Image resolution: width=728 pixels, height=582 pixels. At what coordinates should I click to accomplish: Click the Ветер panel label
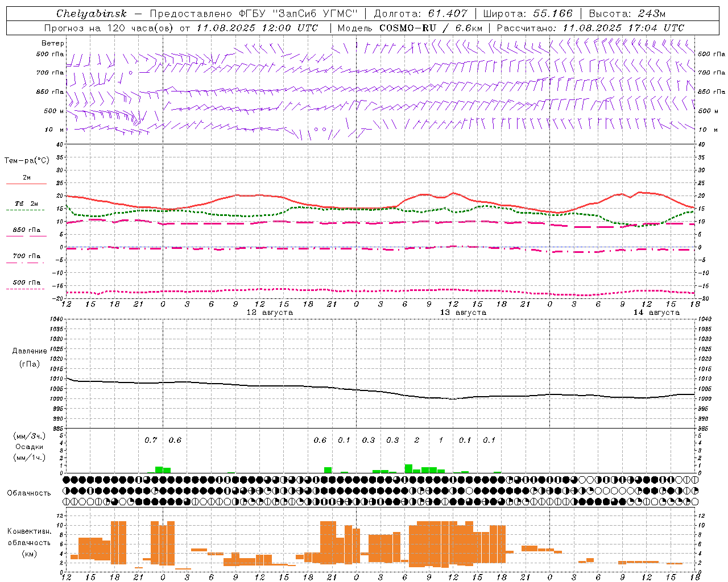[53, 43]
